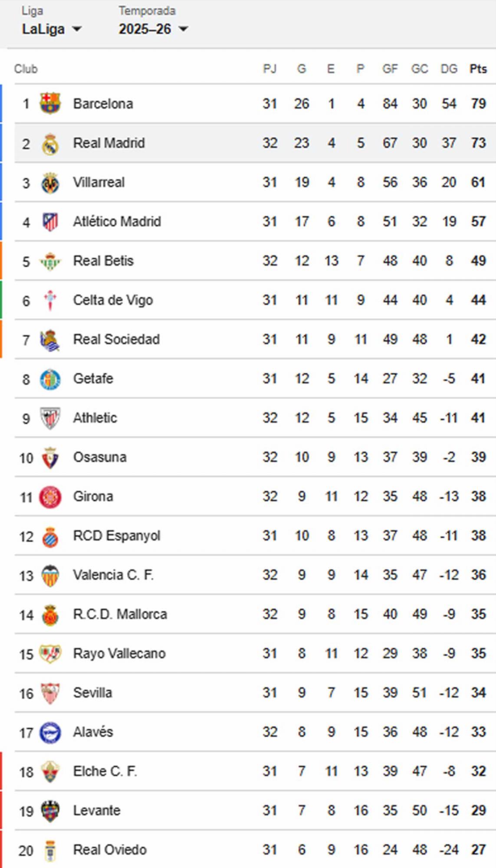Click the Barcelona club crest icon
Screen dimensions: 496x868
[49, 103]
